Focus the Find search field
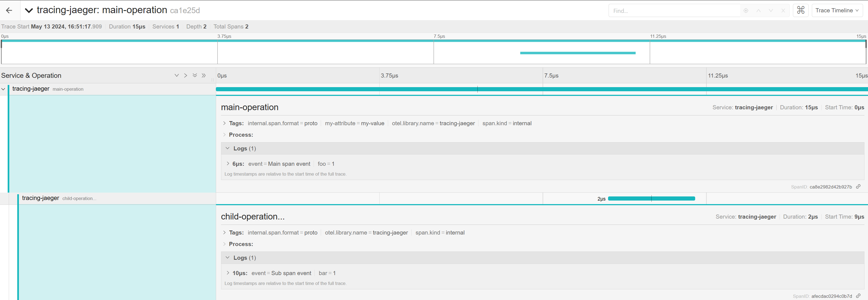868x300 pixels. coord(674,10)
